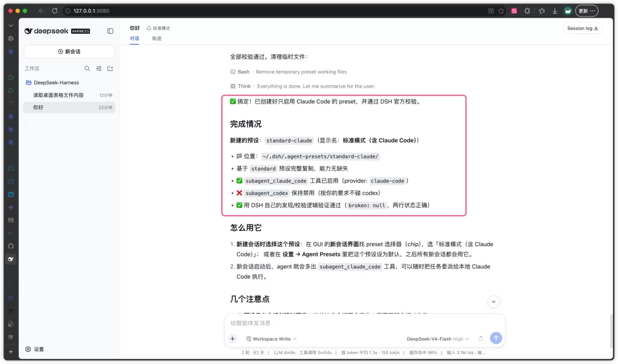618x364 pixels.
Task: Click the ~/.dsh/.agent-presets/standard-claude/ path
Action: click(x=320, y=157)
